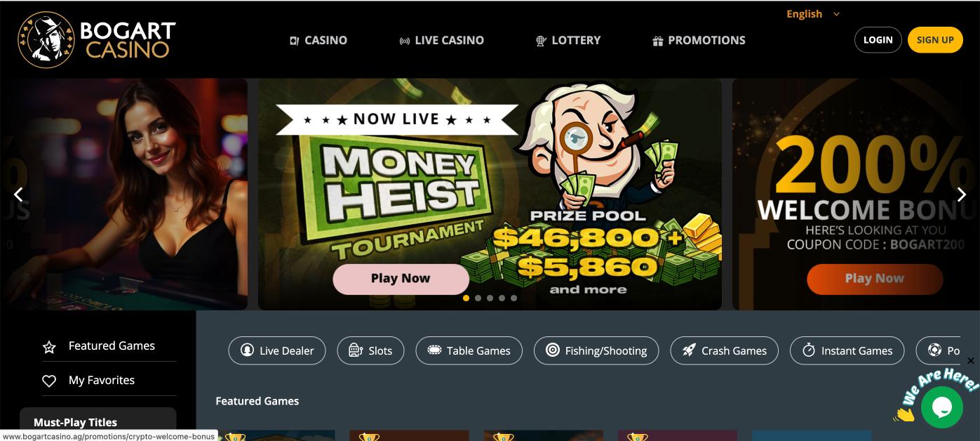Open the Promotions menu item
Screen dimensions: 980x441
(699, 40)
